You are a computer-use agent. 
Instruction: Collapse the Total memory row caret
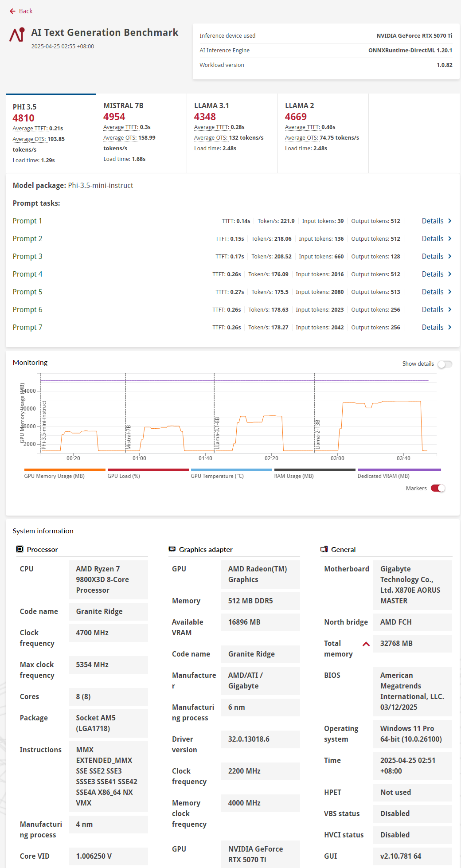pos(366,644)
